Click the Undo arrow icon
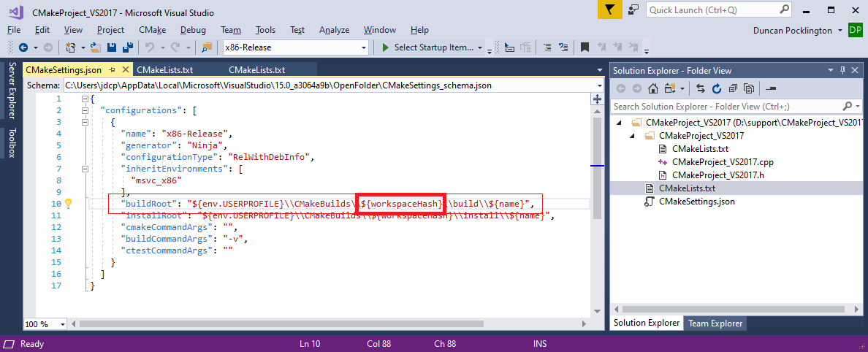The height and width of the screenshot is (352, 868). (x=150, y=47)
